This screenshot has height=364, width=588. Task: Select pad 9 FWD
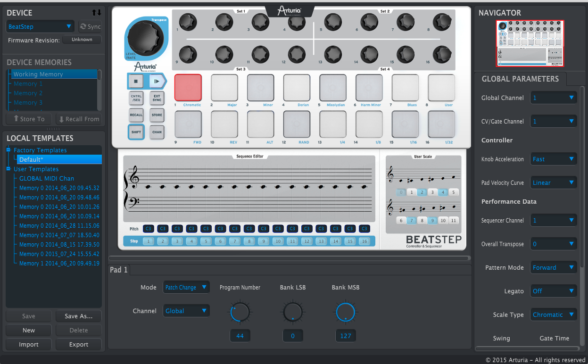click(x=188, y=124)
